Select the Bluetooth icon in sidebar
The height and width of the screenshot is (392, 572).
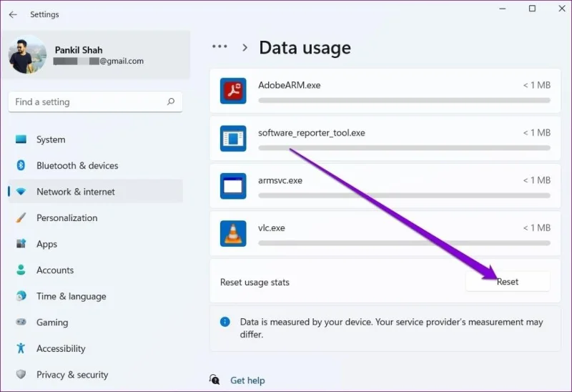(21, 165)
